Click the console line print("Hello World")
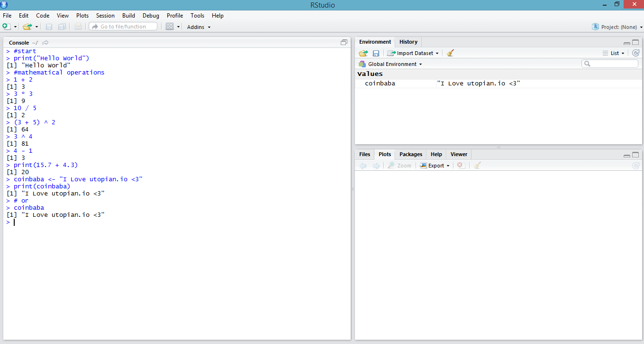This screenshot has height=344, width=644. pos(51,58)
